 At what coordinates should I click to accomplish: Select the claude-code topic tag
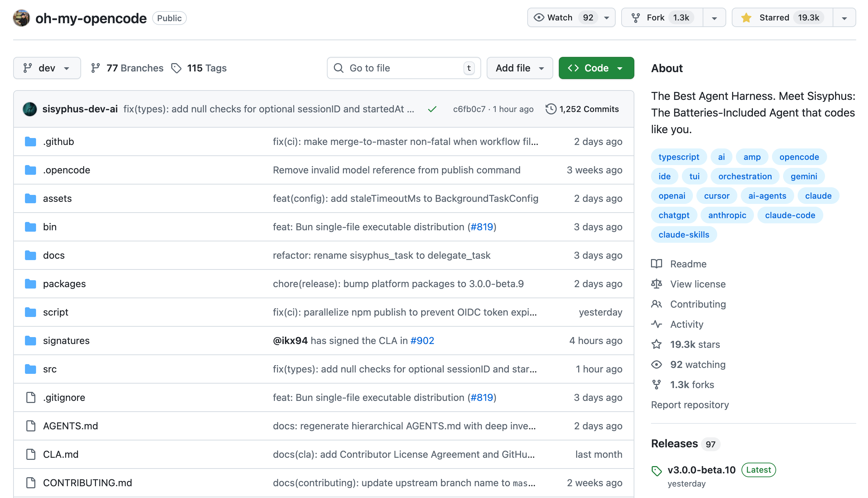coord(790,215)
